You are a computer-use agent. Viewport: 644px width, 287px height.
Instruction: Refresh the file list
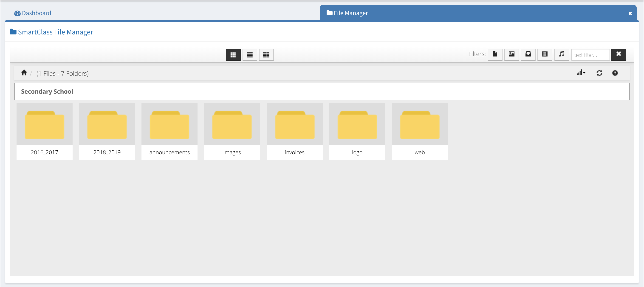point(599,73)
